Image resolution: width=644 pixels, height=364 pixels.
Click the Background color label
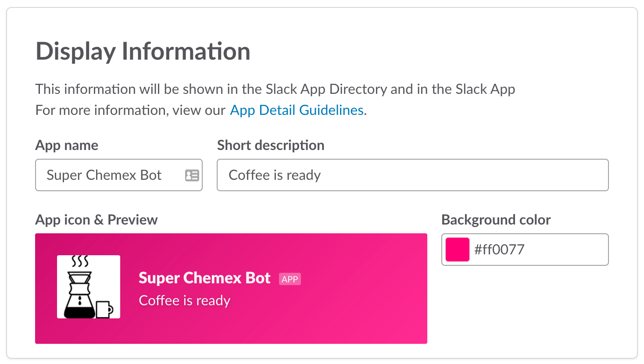click(496, 220)
